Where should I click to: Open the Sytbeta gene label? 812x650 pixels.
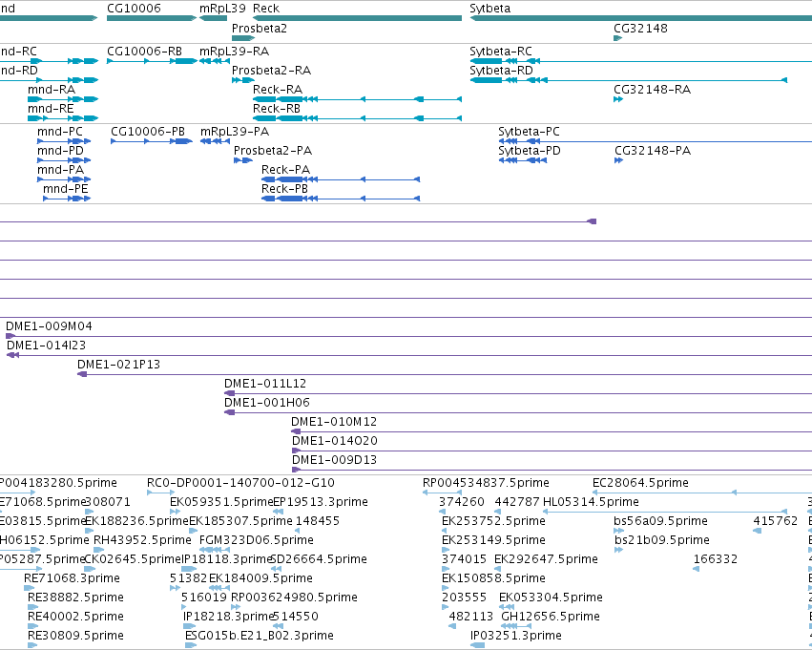pyautogui.click(x=489, y=9)
